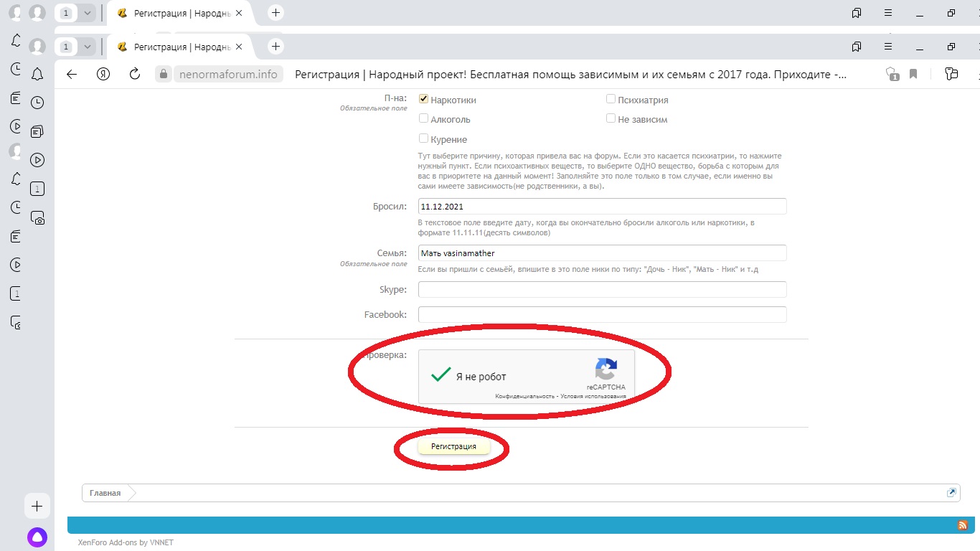Click the orange RSS feed icon
The height and width of the screenshot is (551, 980).
point(962,525)
